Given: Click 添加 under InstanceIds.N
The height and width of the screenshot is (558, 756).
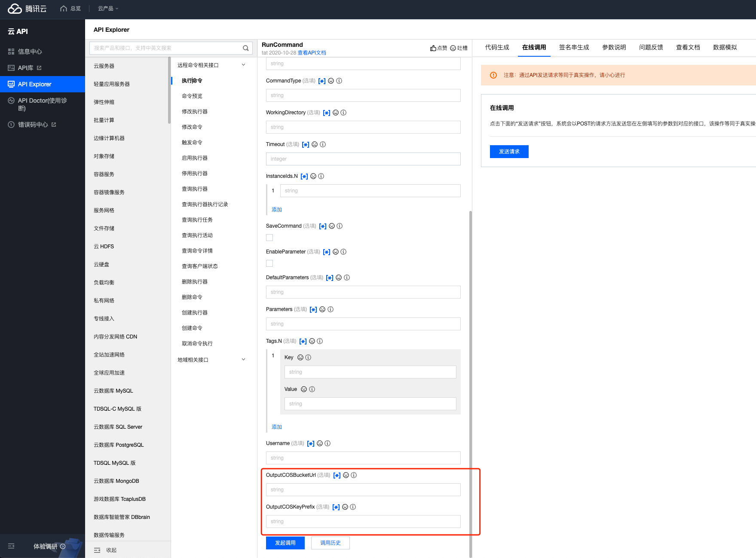Looking at the screenshot, I should click(x=277, y=210).
